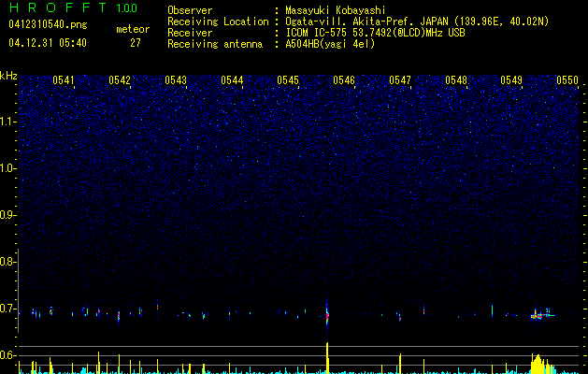Image resolution: width=588 pixels, height=374 pixels.
Task: Click the long echo cluster after 0549
Action: (542, 314)
